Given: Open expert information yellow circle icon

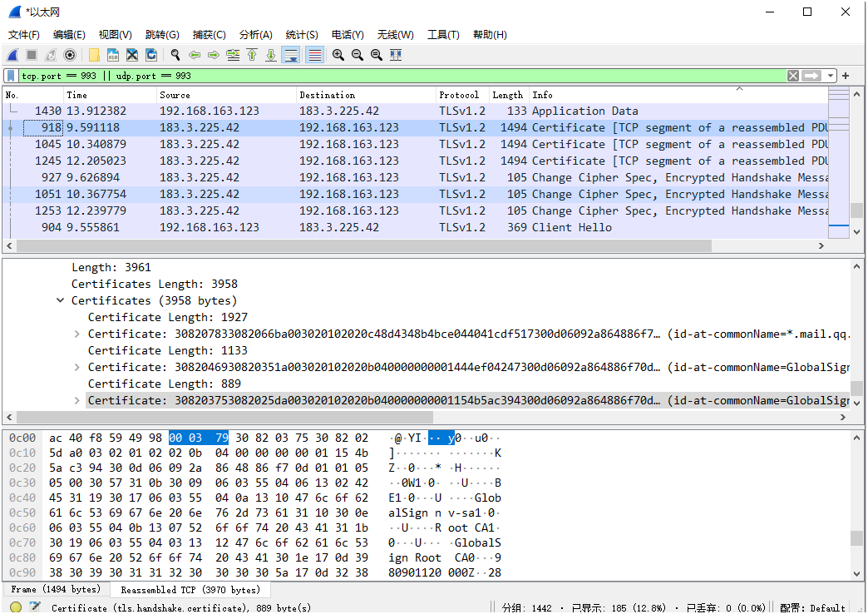Looking at the screenshot, I should 16,607.
